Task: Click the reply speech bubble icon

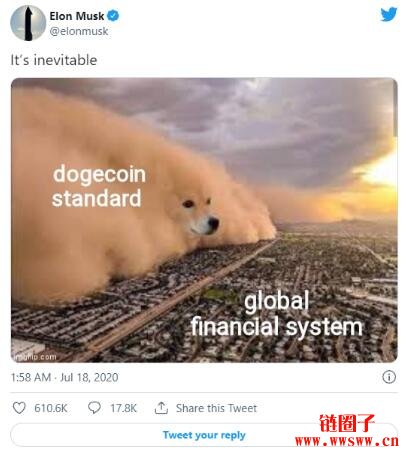Action: (x=94, y=408)
